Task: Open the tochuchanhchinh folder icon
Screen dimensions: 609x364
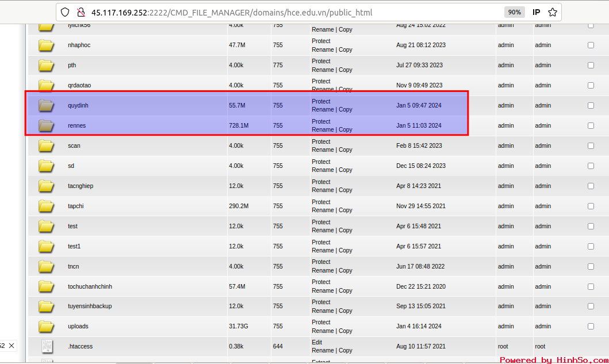Action: [x=46, y=287]
